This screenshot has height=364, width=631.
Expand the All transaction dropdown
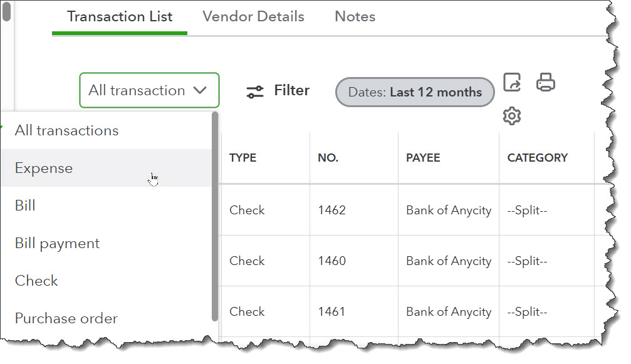coord(149,90)
